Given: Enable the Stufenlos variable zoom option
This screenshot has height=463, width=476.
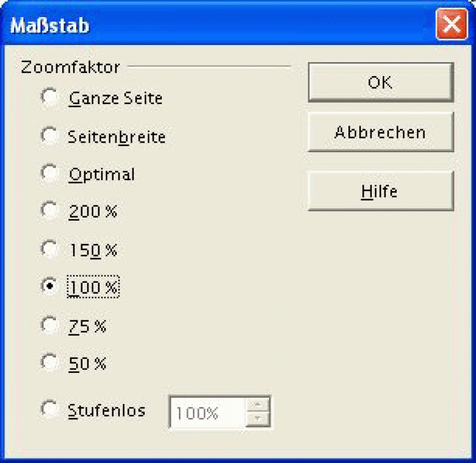Looking at the screenshot, I should pyautogui.click(x=49, y=409).
